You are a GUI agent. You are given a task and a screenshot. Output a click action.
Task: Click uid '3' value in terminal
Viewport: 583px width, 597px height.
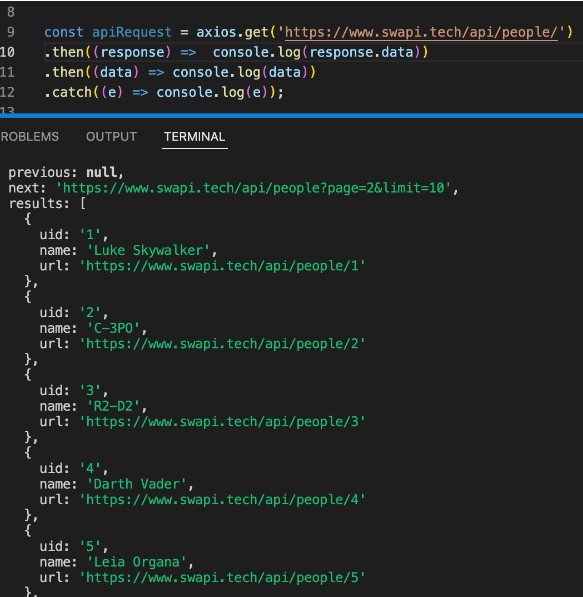90,391
